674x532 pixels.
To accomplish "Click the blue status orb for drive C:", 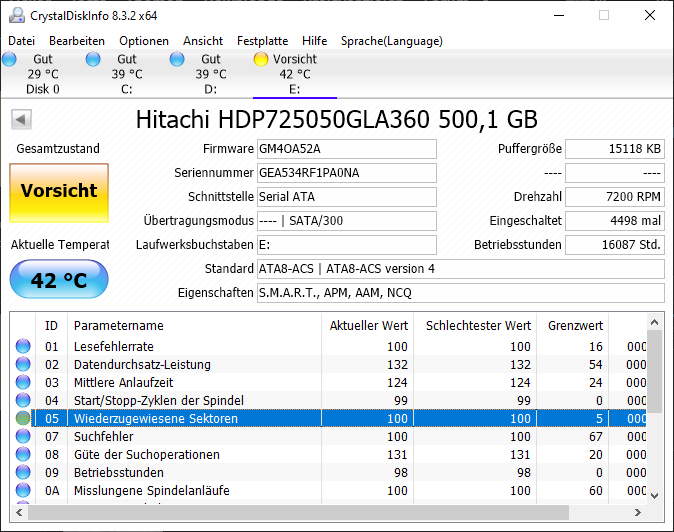I will coord(93,59).
